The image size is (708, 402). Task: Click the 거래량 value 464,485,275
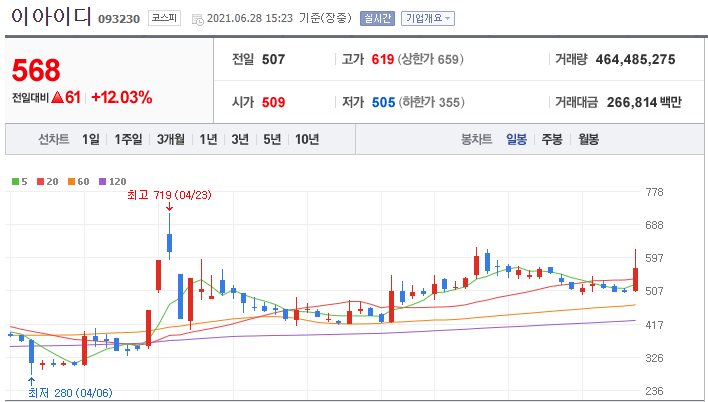click(x=635, y=59)
